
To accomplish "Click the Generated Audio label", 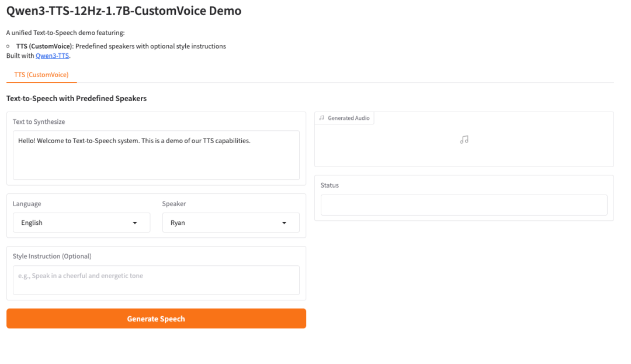I will (x=348, y=118).
